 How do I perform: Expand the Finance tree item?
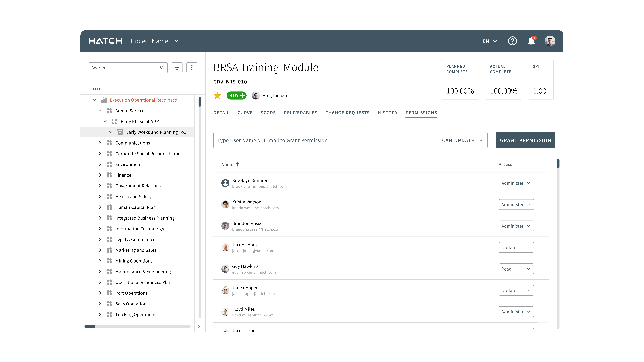[100, 175]
